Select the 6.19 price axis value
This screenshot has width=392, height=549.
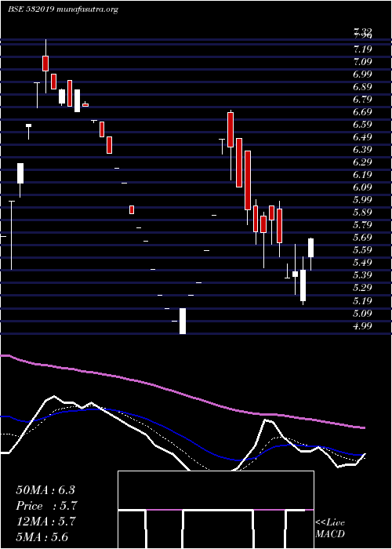[x=362, y=175]
